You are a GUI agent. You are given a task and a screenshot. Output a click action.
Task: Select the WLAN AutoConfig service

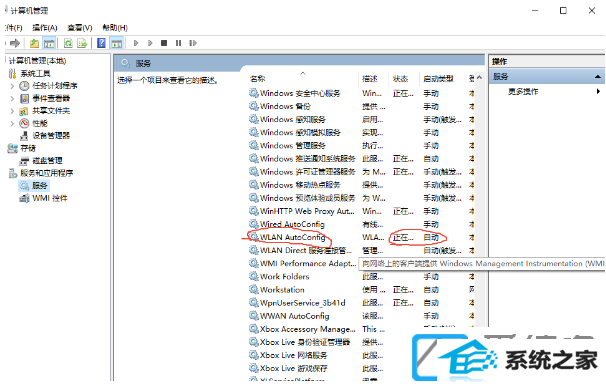(293, 237)
